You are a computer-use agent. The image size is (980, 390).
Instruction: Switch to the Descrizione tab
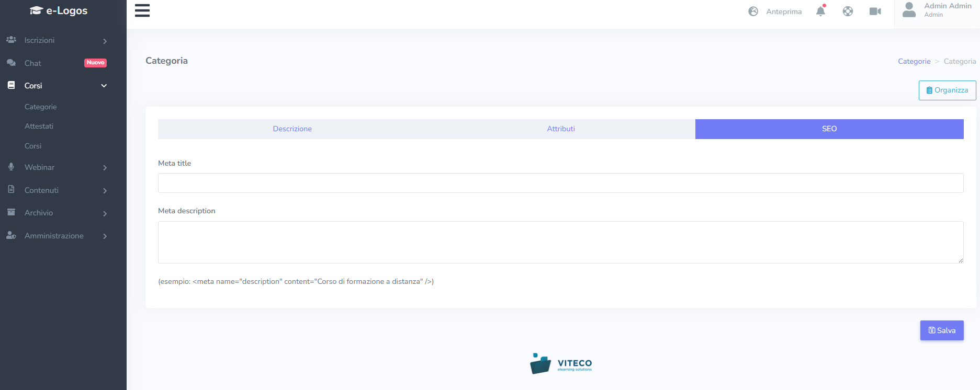[292, 129]
